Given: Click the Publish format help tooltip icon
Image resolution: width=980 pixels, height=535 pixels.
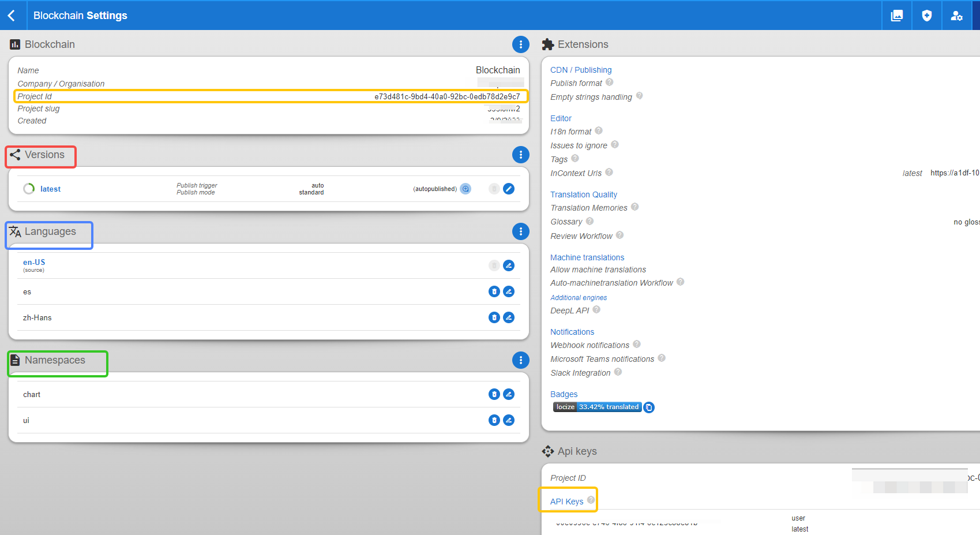Looking at the screenshot, I should (x=610, y=82).
